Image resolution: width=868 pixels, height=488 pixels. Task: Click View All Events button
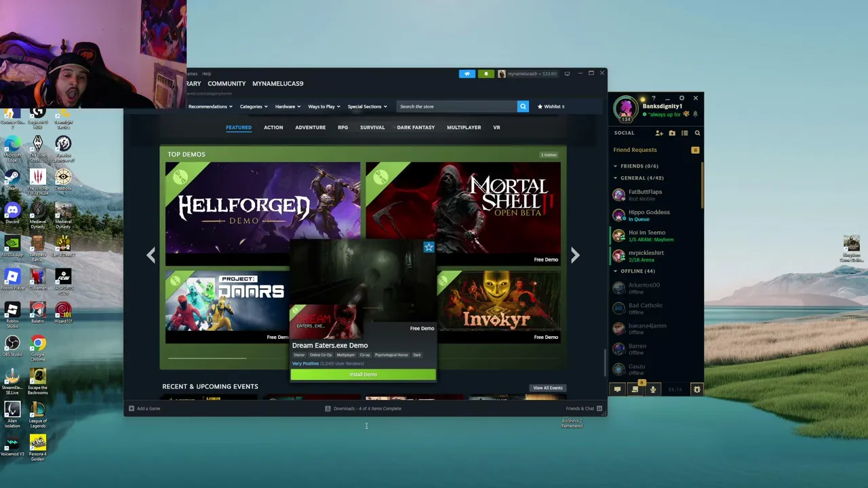548,388
